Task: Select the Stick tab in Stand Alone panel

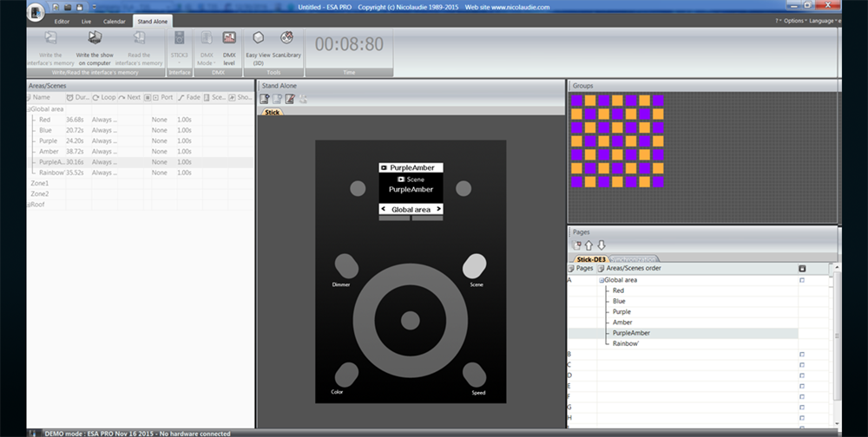Action: pos(272,113)
